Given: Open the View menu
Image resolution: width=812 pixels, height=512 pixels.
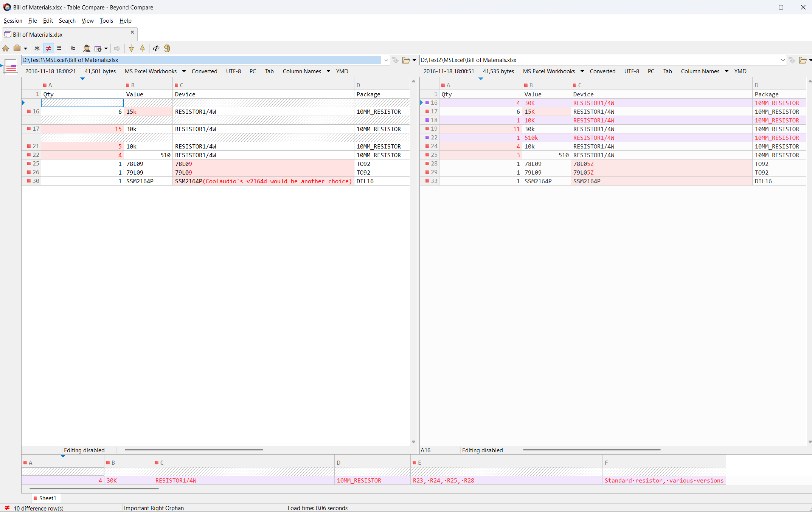Looking at the screenshot, I should pos(88,21).
